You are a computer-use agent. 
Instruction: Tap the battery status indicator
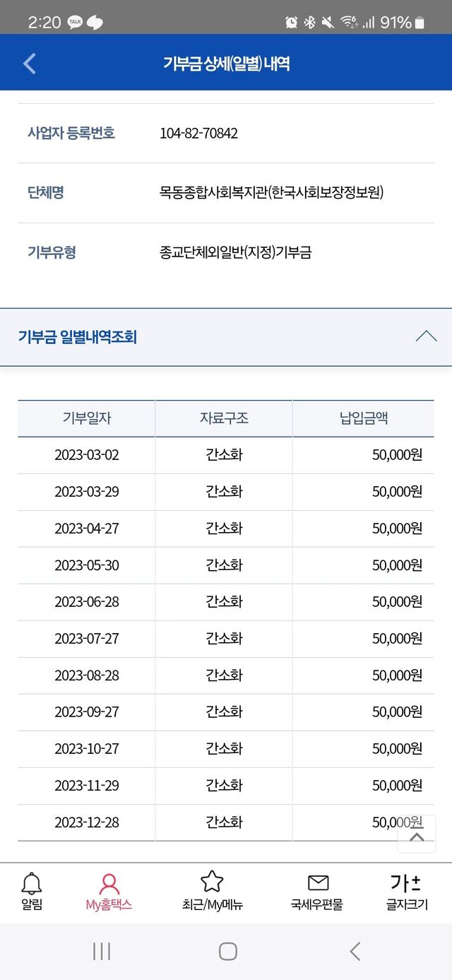pos(420,23)
